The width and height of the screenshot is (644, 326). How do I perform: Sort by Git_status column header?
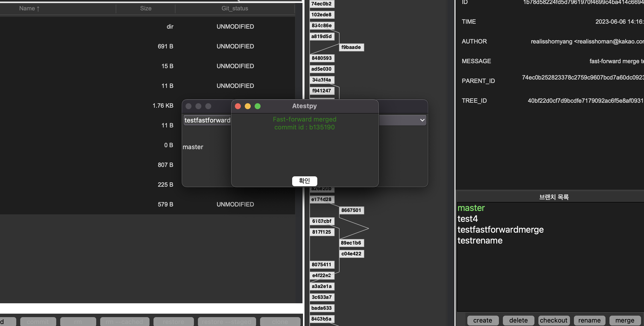234,8
